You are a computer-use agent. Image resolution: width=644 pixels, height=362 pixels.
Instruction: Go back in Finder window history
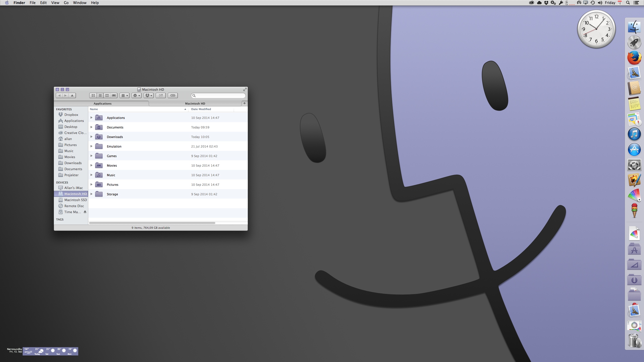(x=59, y=96)
